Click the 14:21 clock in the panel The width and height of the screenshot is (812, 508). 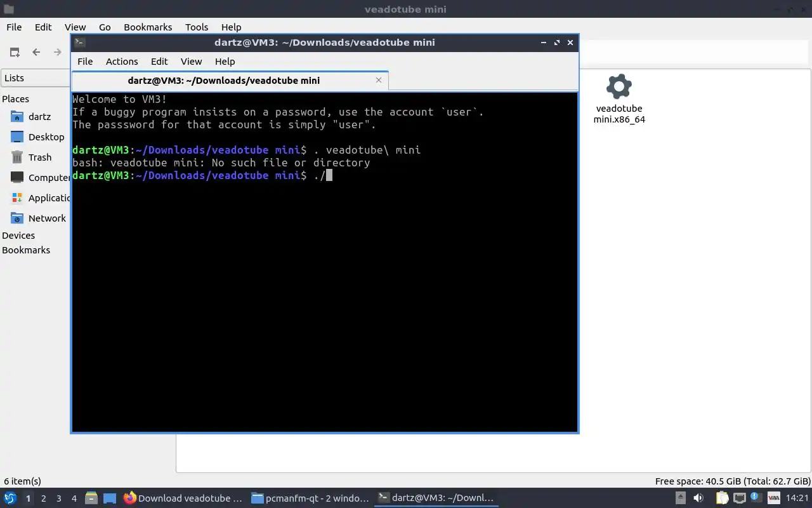pyautogui.click(x=797, y=498)
